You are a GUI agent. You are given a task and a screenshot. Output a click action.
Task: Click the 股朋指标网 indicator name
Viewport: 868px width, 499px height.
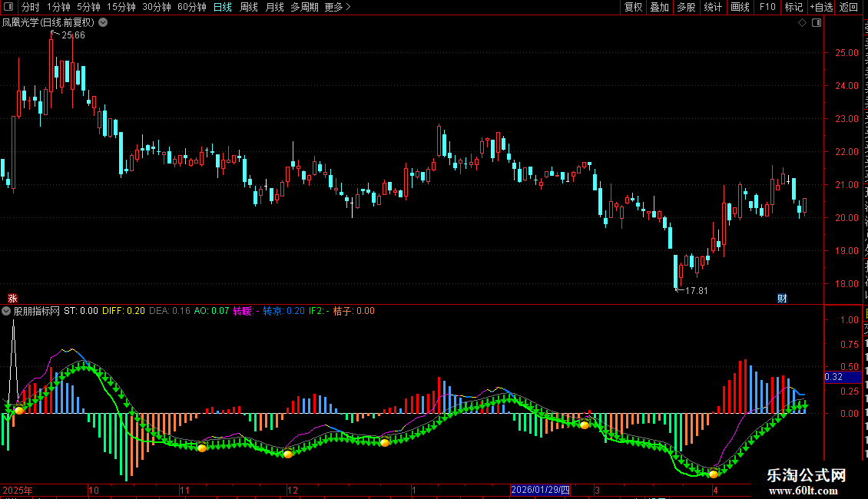pos(37,311)
